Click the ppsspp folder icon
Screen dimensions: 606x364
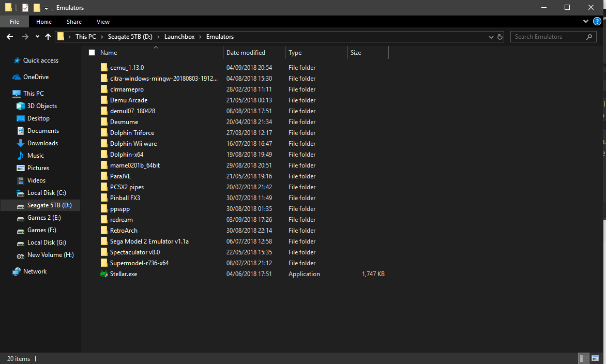tap(103, 209)
